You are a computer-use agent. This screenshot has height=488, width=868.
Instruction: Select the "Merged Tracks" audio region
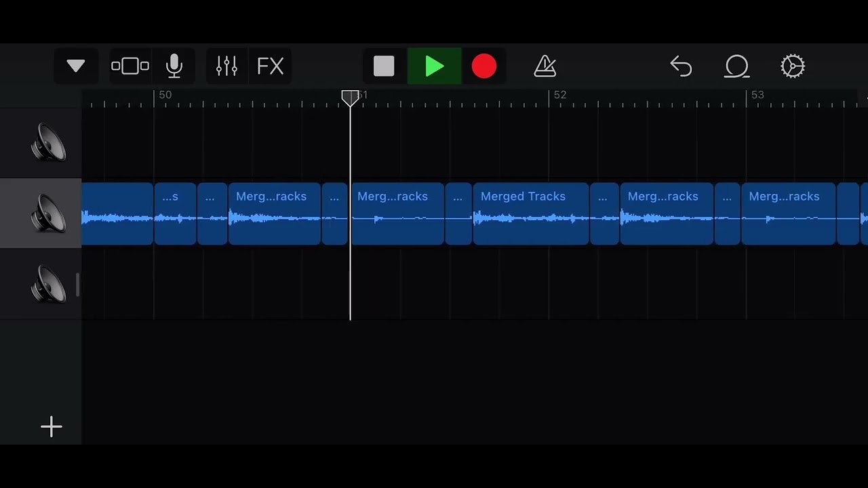pyautogui.click(x=530, y=213)
